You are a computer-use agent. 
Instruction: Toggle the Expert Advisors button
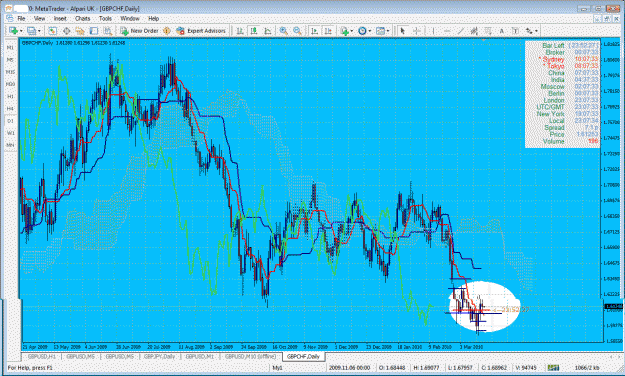pos(201,31)
